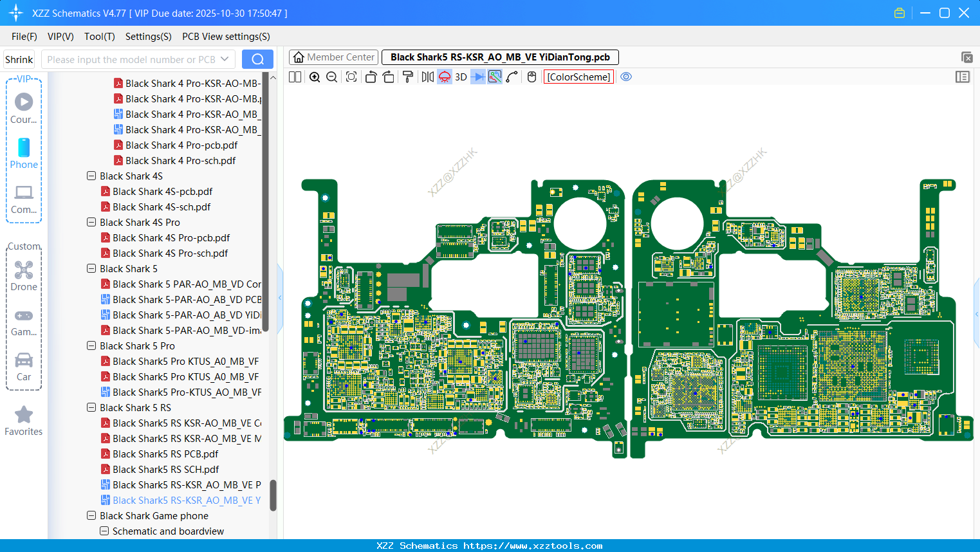This screenshot has height=552, width=980.
Task: Open the paint roller coloring tool
Action: [407, 77]
